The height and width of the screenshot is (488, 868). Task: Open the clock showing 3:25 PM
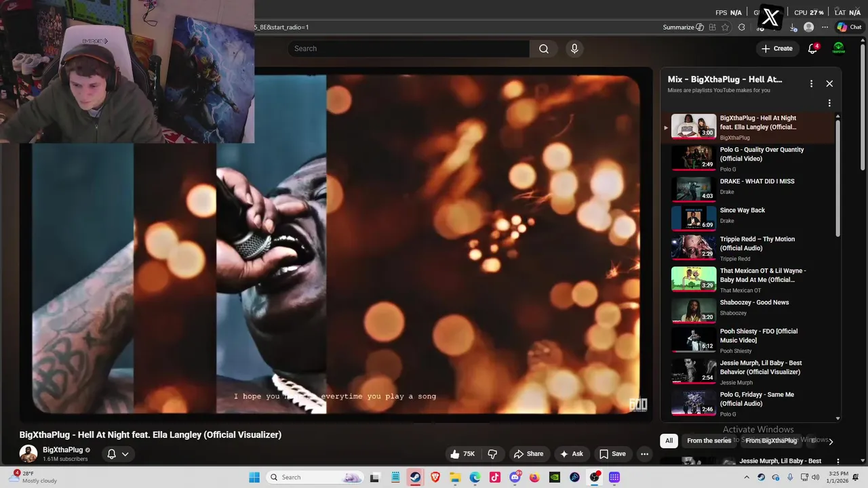pos(838,477)
